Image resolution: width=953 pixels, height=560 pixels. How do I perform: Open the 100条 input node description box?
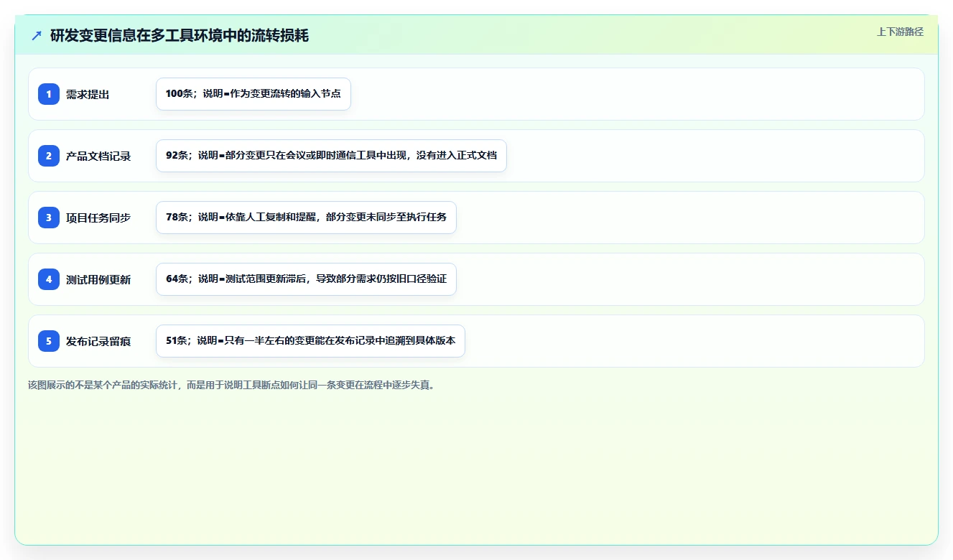(x=254, y=94)
